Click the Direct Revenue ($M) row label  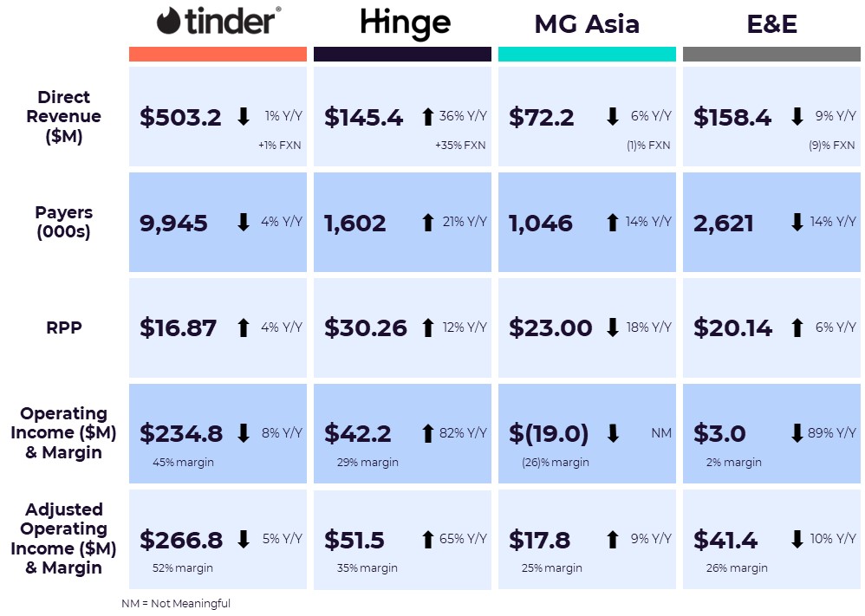(64, 116)
